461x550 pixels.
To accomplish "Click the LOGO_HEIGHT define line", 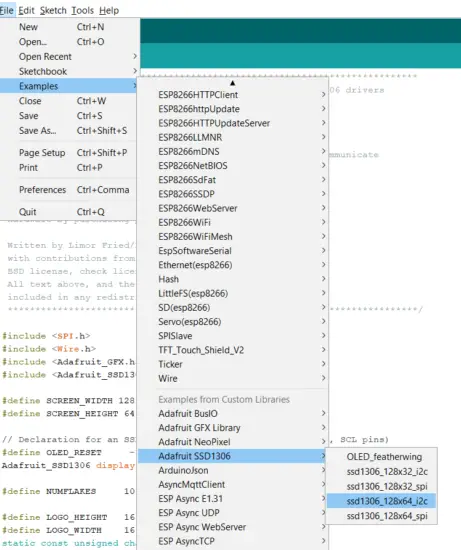I will pos(68,517).
